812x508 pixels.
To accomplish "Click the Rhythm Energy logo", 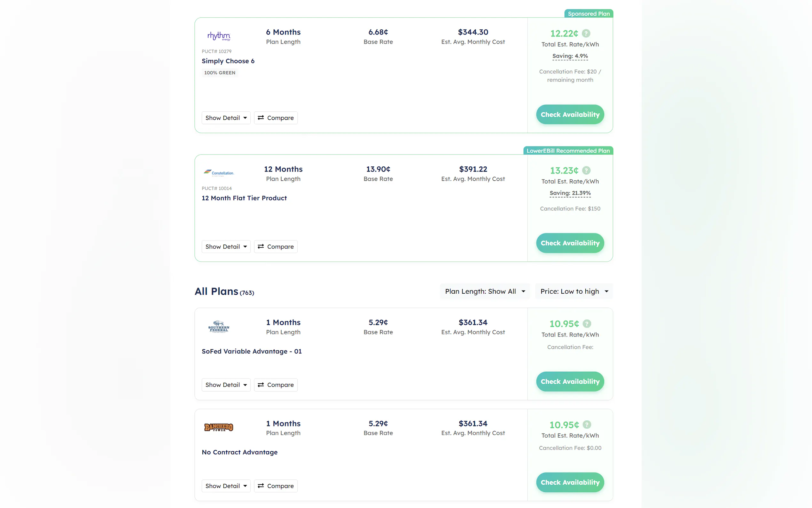I will 219,36.
